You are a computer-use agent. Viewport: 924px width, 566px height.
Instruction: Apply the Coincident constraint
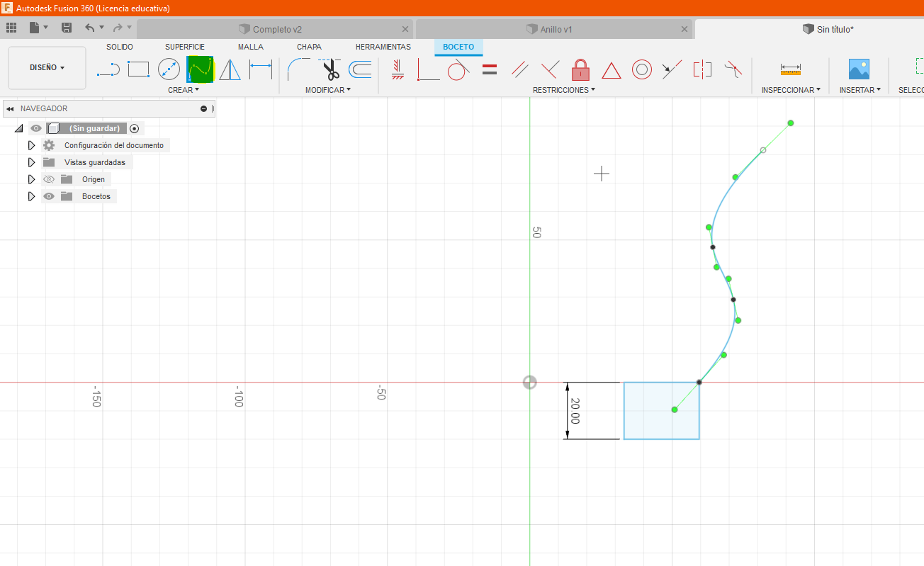[x=428, y=69]
